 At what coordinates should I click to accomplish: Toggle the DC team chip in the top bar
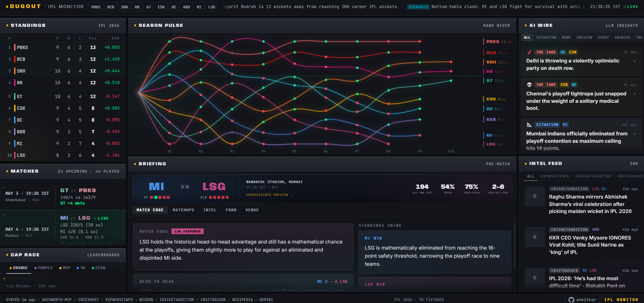point(174,7)
